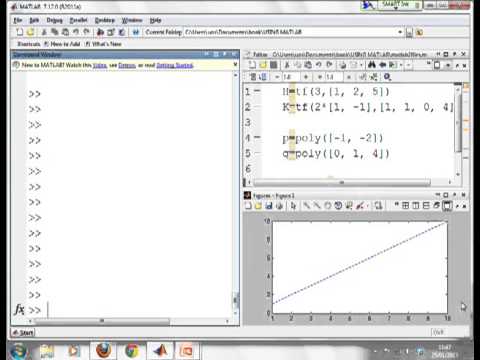Click the Editor Run script icon
This screenshot has height=360, width=480.
(x=393, y=65)
